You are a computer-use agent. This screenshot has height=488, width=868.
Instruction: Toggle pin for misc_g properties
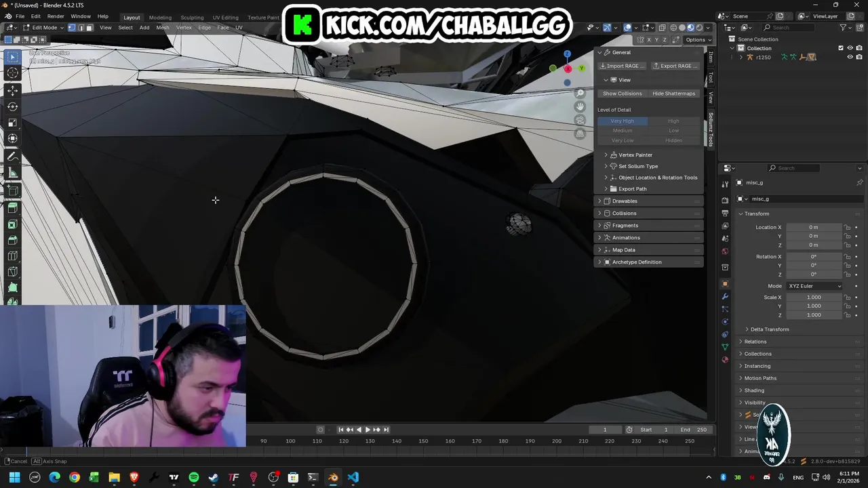pos(859,182)
